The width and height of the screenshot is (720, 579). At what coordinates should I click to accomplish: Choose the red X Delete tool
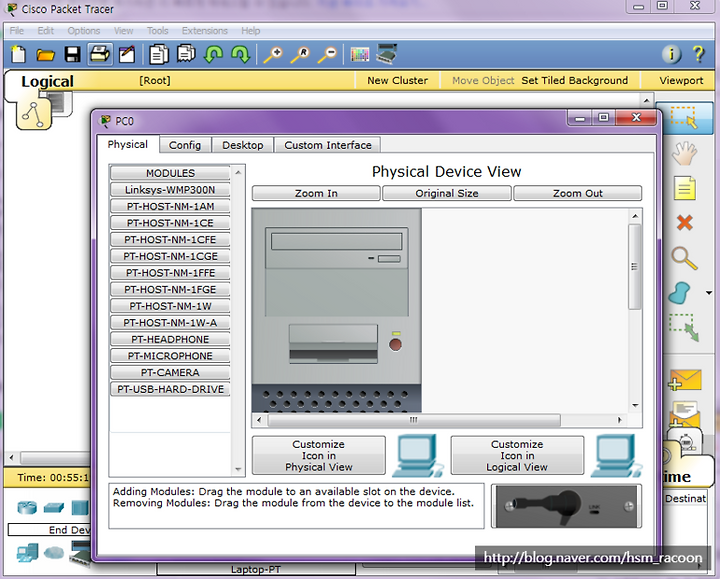[685, 223]
